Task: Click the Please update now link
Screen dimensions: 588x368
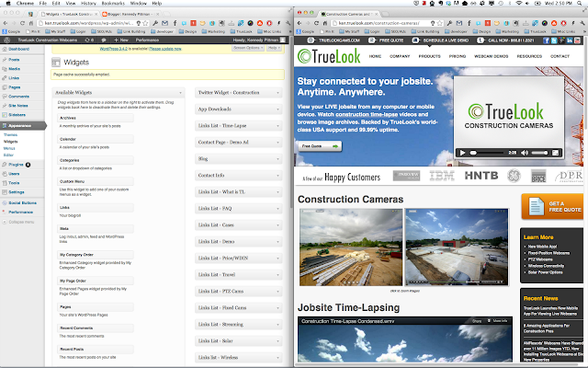Action: [x=165, y=49]
